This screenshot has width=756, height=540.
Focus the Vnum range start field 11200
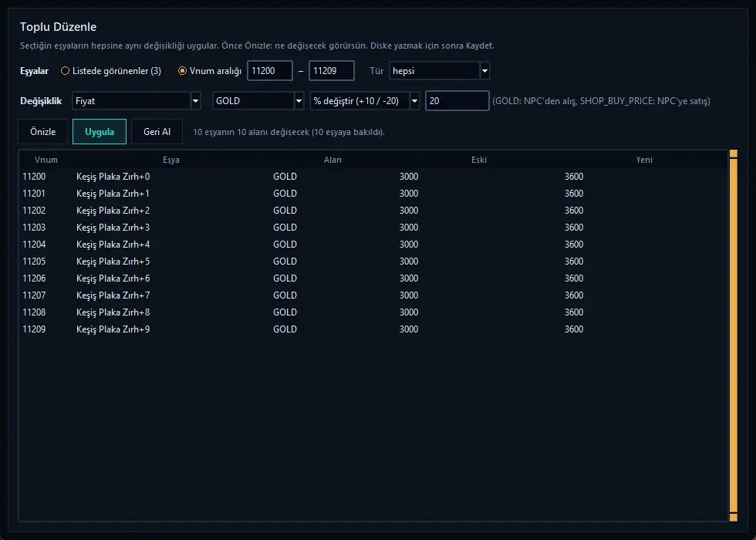point(270,71)
